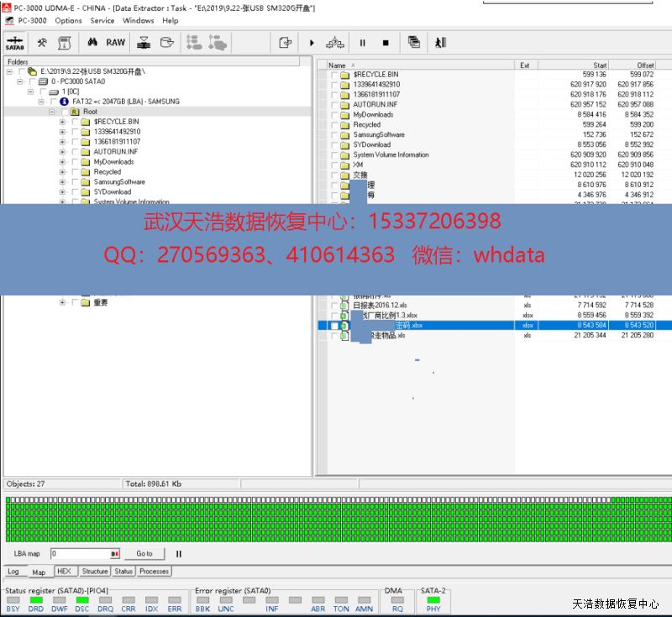Viewport: 672px width, 617px height.
Task: Click the binoculars search icon
Action: click(x=93, y=43)
